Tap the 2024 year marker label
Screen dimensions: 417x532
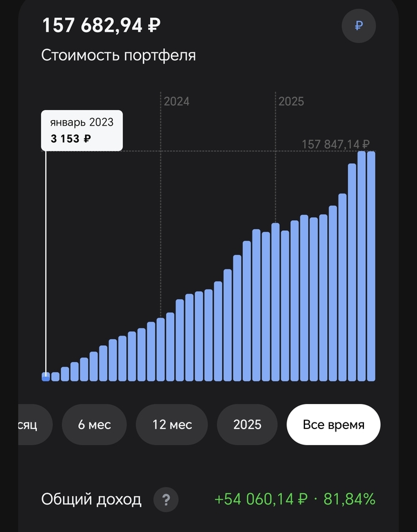177,102
